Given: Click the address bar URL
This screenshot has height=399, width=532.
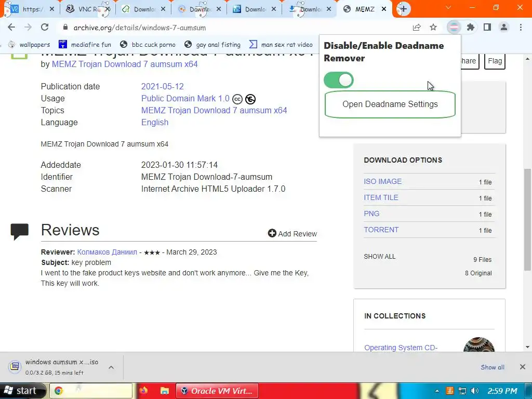Looking at the screenshot, I should [x=140, y=28].
